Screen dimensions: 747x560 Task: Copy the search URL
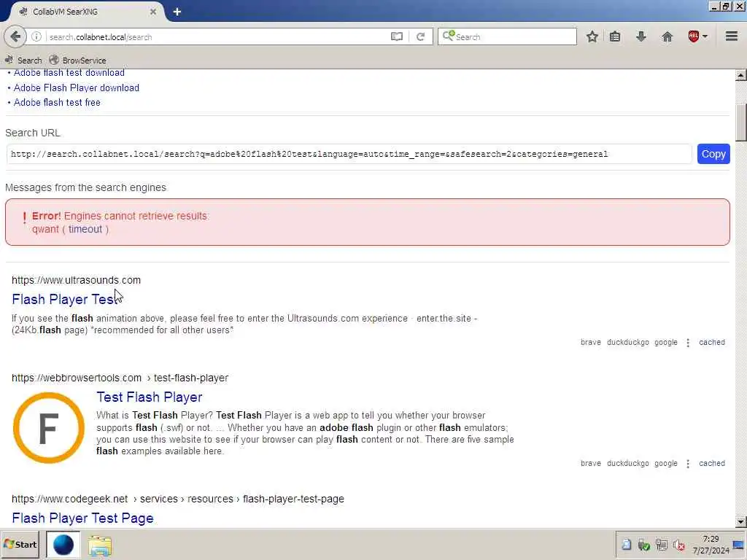[x=713, y=154]
